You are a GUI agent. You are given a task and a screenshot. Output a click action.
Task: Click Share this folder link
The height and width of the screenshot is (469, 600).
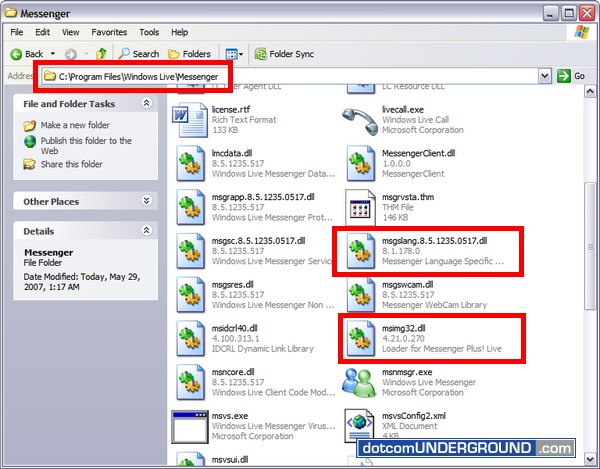click(72, 164)
